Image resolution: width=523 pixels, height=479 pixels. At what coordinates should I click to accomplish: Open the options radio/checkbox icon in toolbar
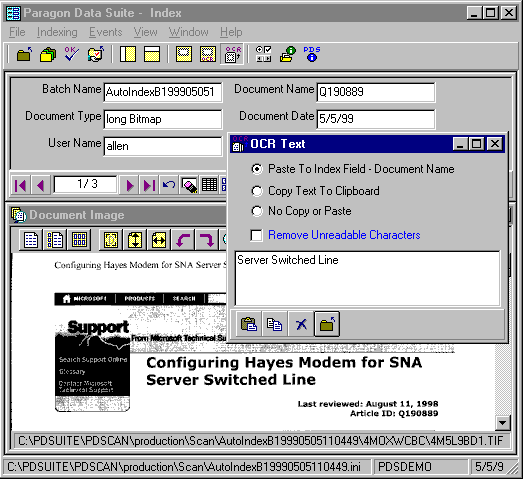tap(264, 54)
